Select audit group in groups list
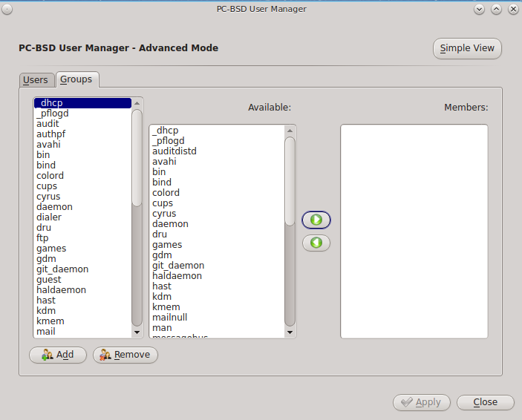Screen dimensions: 522x420 pos(82,124)
